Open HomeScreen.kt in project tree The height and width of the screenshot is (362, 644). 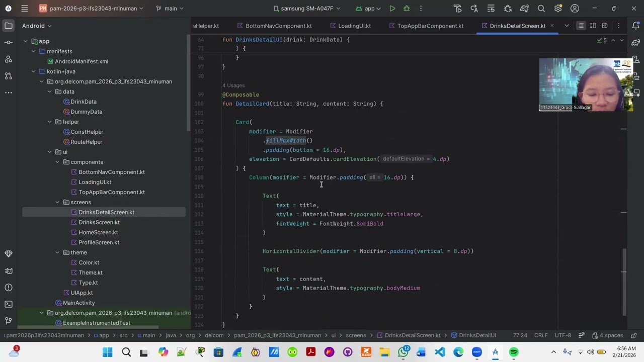point(98,232)
